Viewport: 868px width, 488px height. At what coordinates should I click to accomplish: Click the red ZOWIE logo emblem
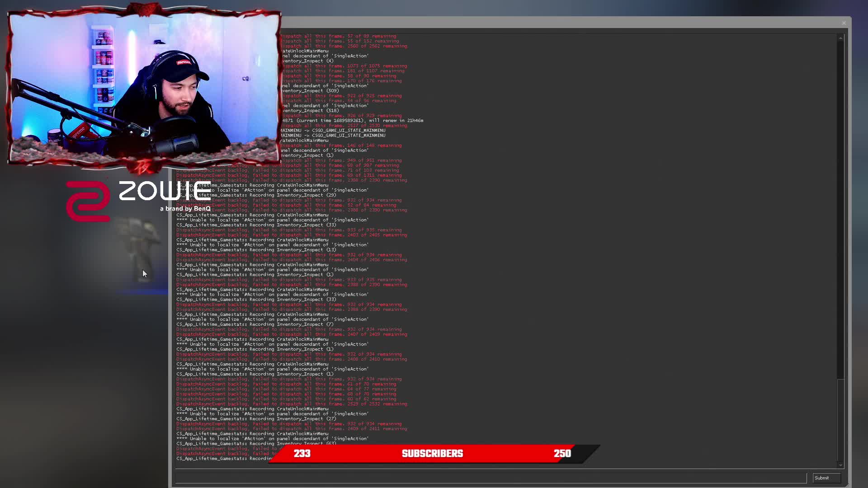[88, 202]
